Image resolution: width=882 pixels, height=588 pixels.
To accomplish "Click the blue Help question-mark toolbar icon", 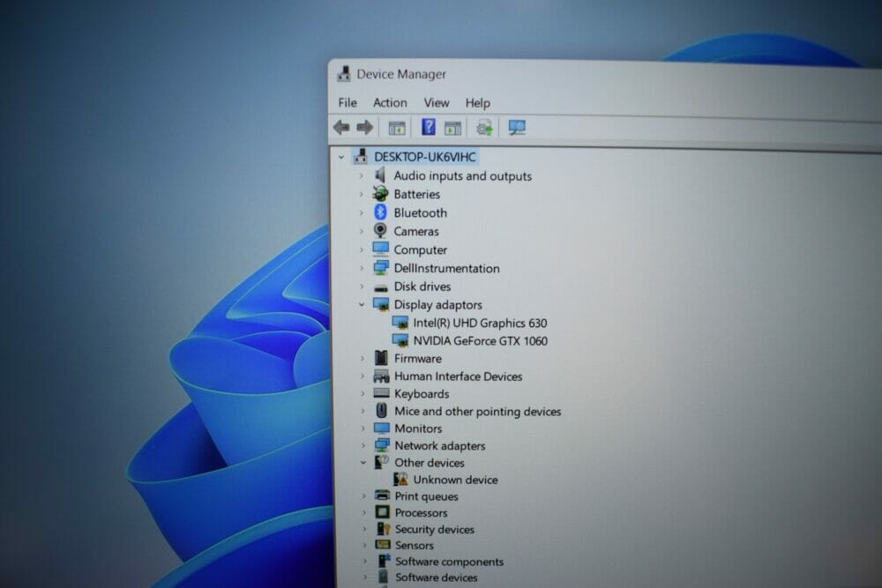I will [x=428, y=127].
